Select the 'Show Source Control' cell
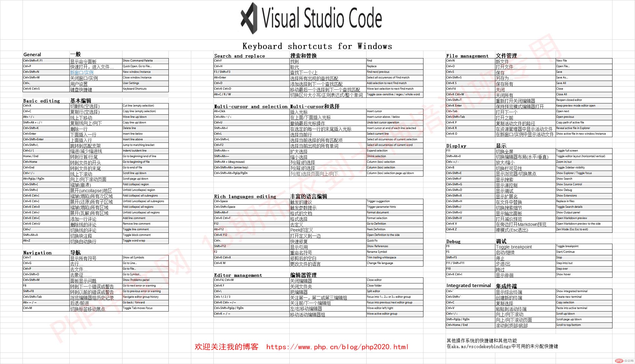This screenshot has width=635, height=364. 584,185
